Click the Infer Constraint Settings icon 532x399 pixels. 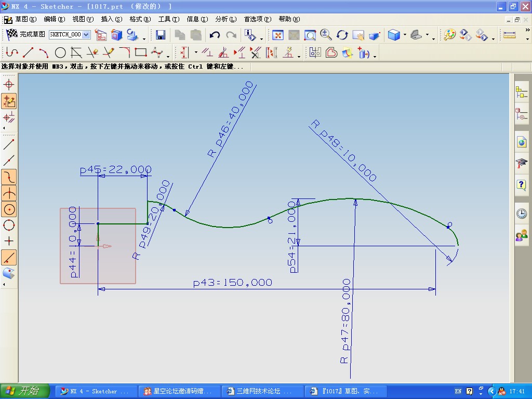[x=288, y=52]
